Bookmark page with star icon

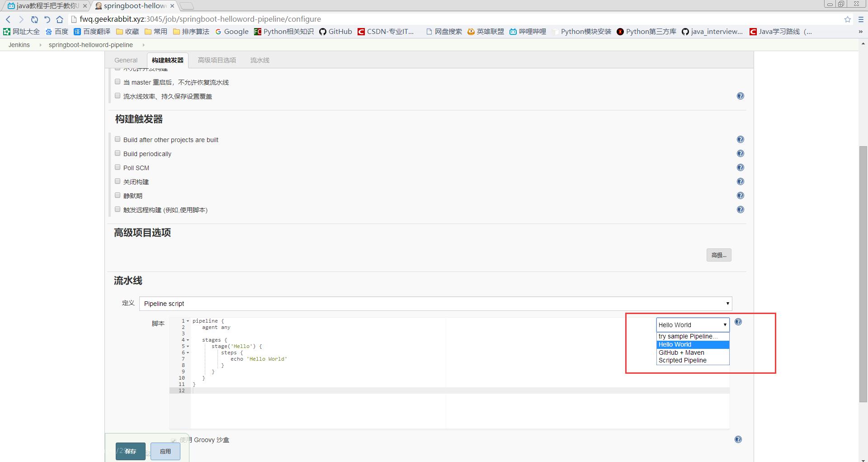pos(847,19)
